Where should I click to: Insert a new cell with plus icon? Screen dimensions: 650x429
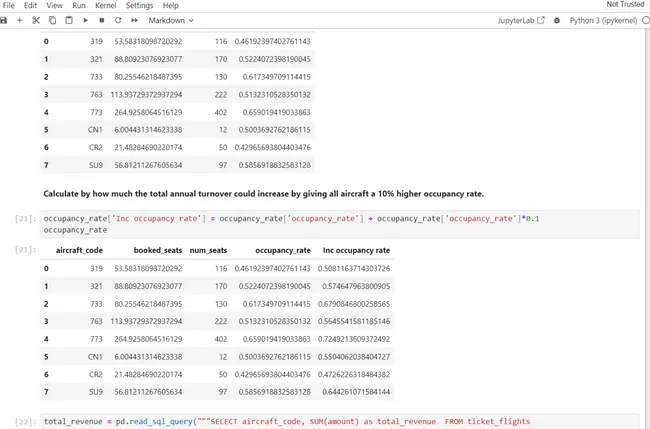[20, 20]
